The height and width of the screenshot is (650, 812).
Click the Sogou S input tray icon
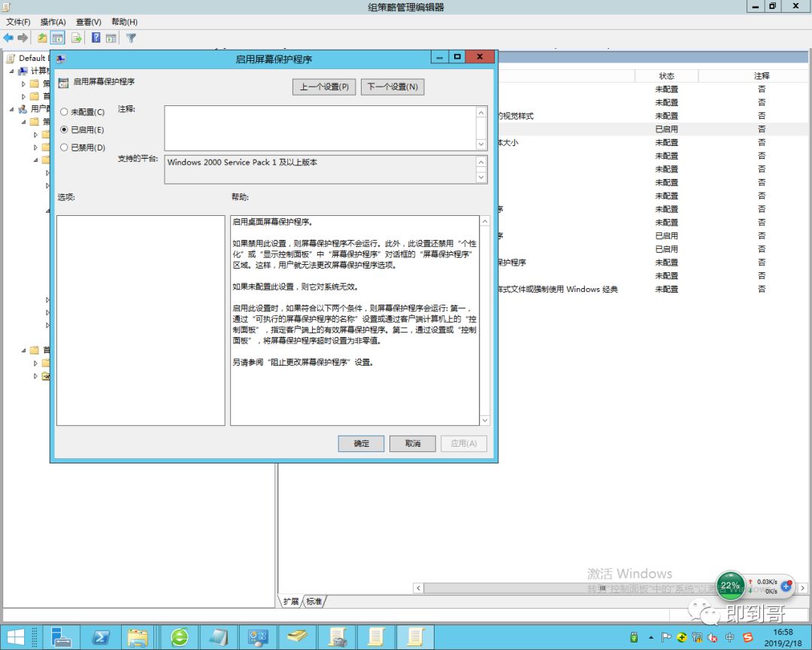pos(748,637)
